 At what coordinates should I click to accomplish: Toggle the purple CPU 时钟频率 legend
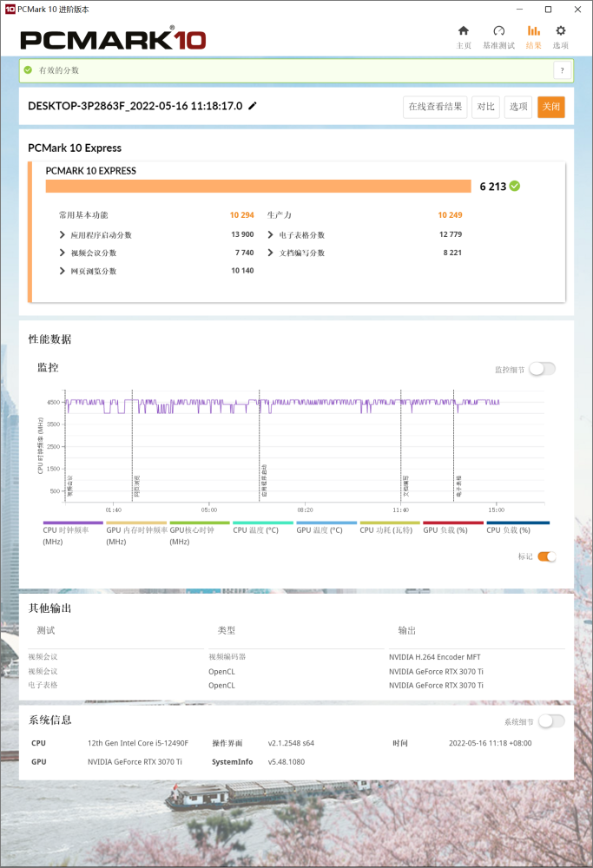tap(73, 533)
